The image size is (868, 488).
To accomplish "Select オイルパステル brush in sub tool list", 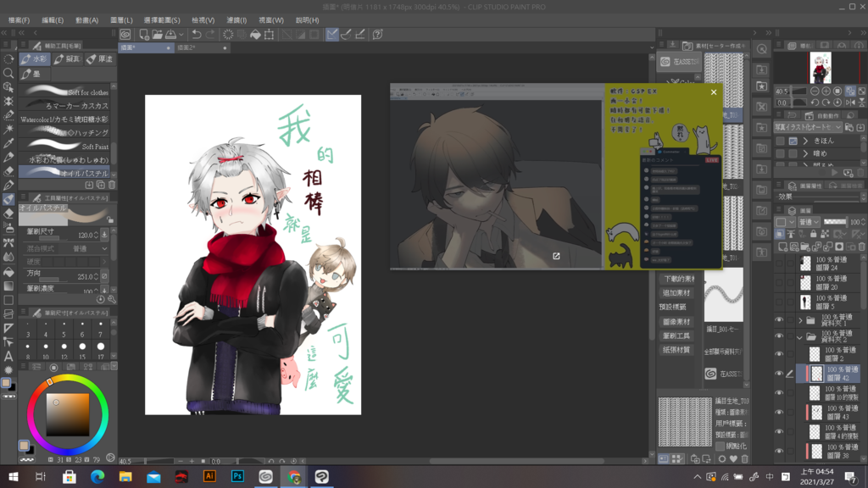I will point(64,173).
